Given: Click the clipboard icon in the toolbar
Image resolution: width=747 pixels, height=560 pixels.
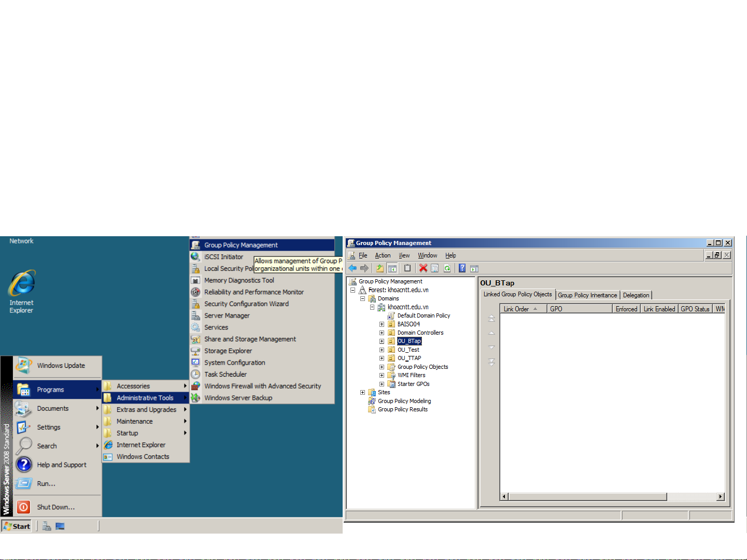Looking at the screenshot, I should [x=407, y=268].
